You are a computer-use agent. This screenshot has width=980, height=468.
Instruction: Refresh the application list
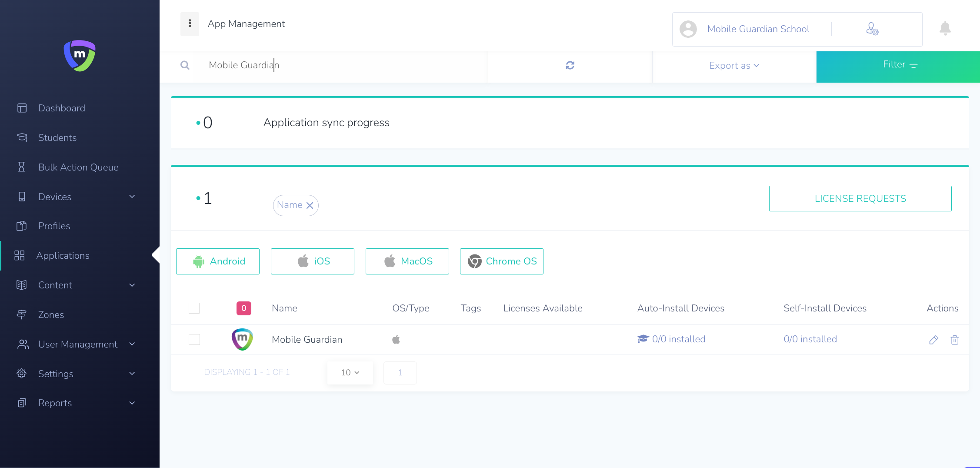click(570, 65)
